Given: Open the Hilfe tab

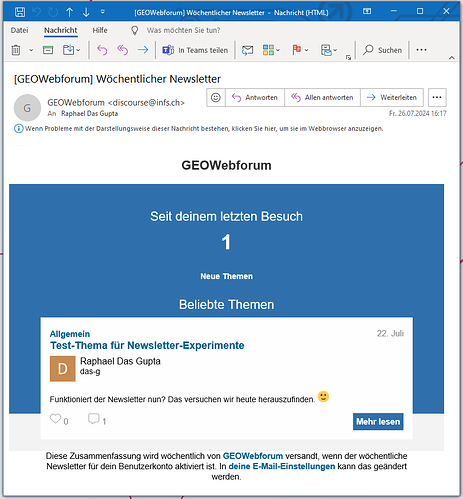Looking at the screenshot, I should (x=100, y=30).
